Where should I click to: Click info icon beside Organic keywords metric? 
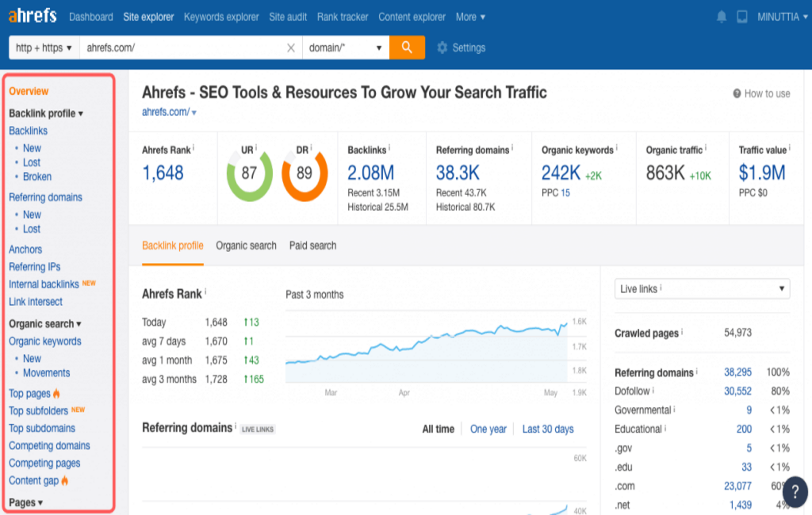[616, 148]
